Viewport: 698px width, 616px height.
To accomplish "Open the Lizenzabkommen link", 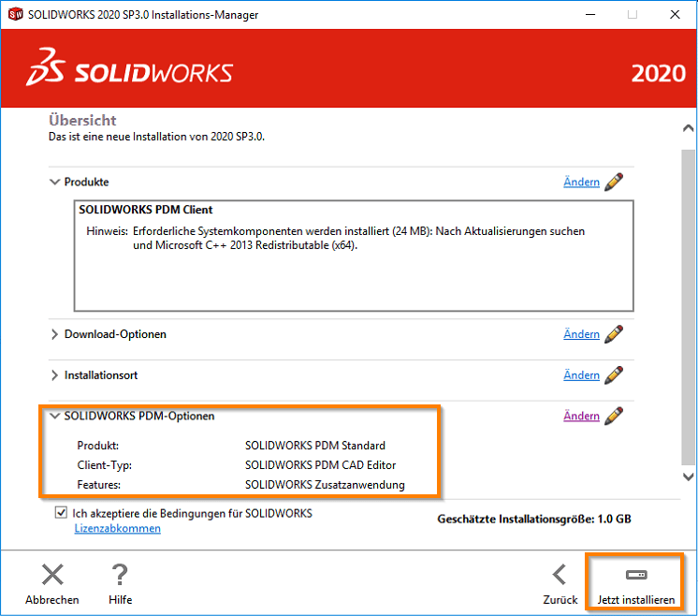I will pyautogui.click(x=118, y=528).
